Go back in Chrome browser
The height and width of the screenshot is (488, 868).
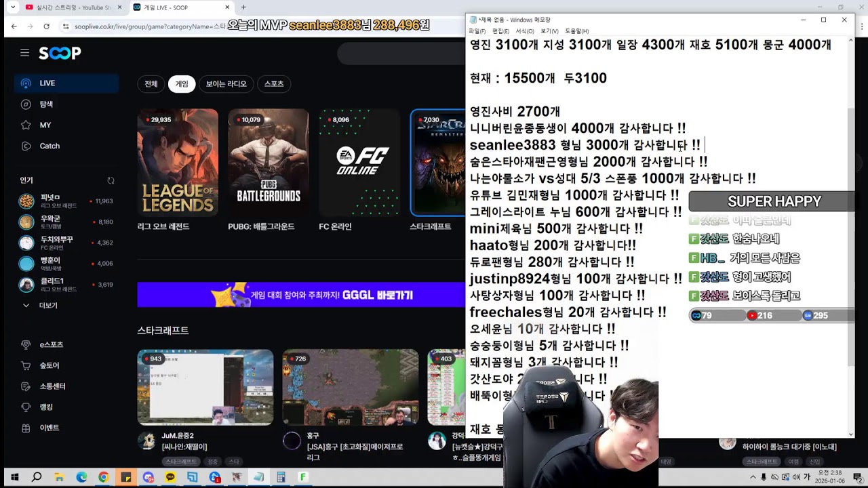click(x=14, y=26)
